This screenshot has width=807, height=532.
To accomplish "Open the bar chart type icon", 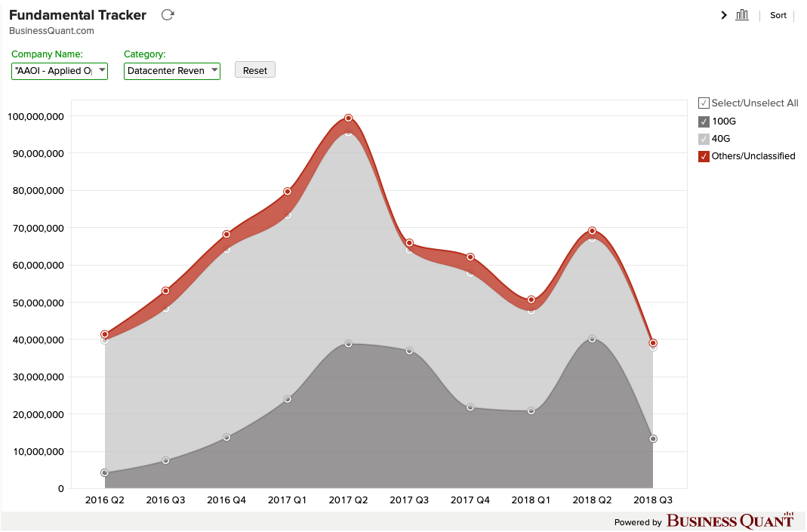I will click(741, 15).
